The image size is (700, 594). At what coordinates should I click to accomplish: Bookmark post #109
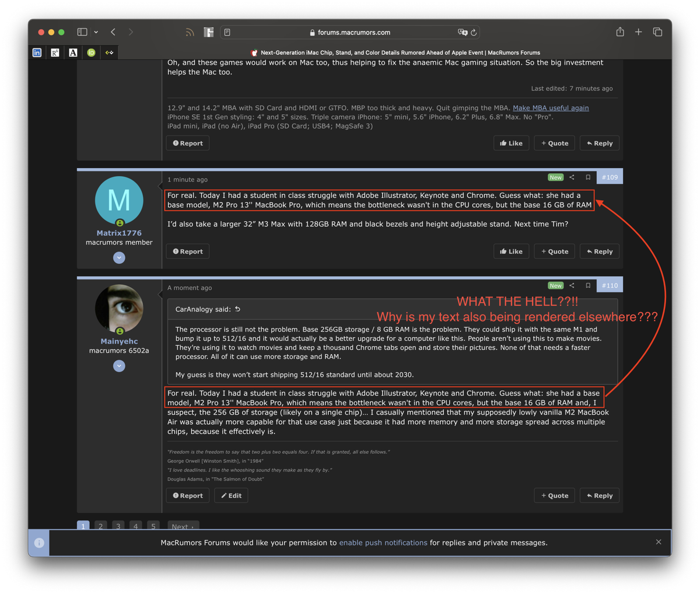tap(588, 177)
